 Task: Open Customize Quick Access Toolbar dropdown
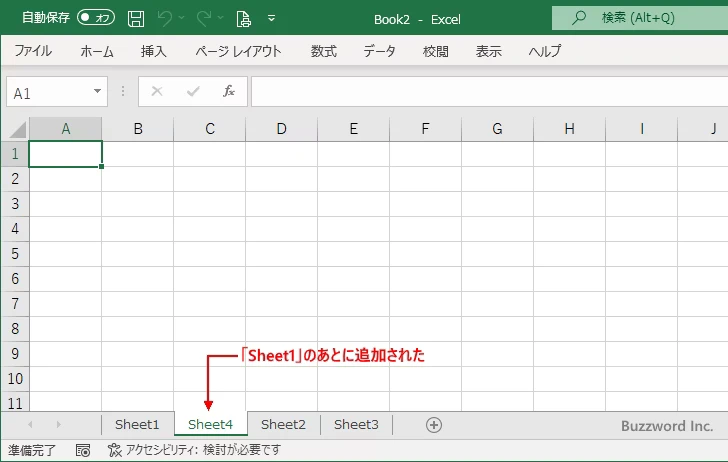point(272,18)
